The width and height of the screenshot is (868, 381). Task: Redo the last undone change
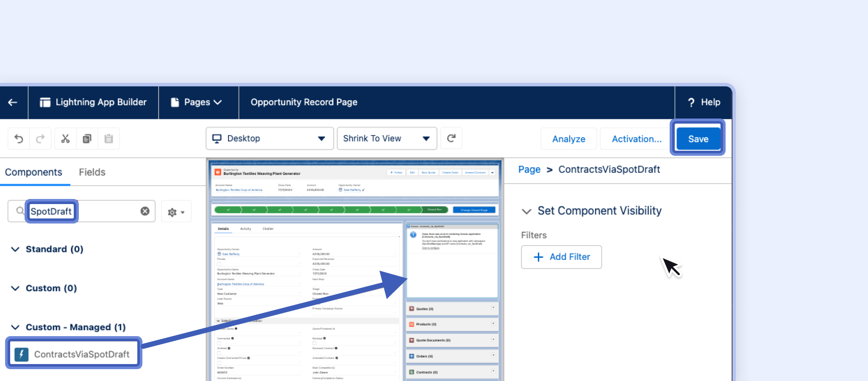coord(40,138)
